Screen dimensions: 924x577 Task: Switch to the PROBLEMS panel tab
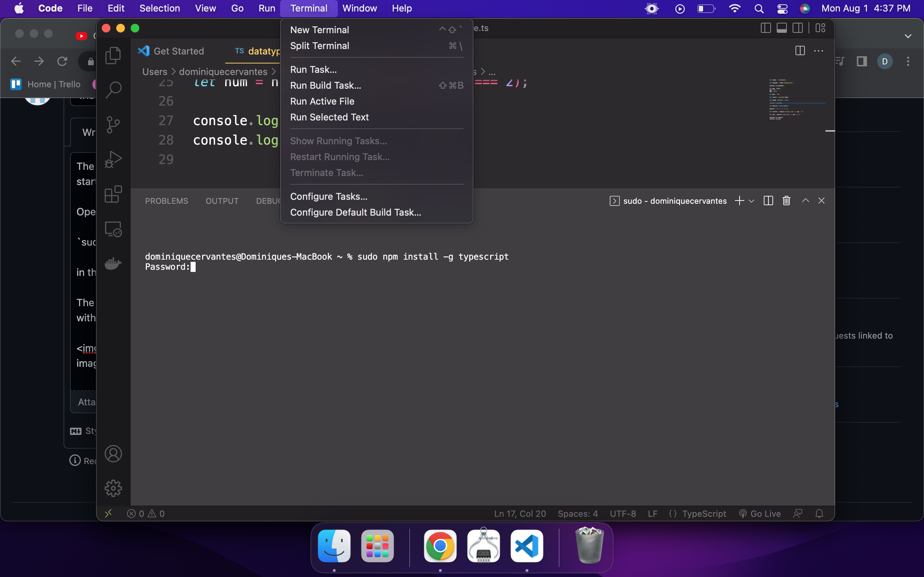166,201
